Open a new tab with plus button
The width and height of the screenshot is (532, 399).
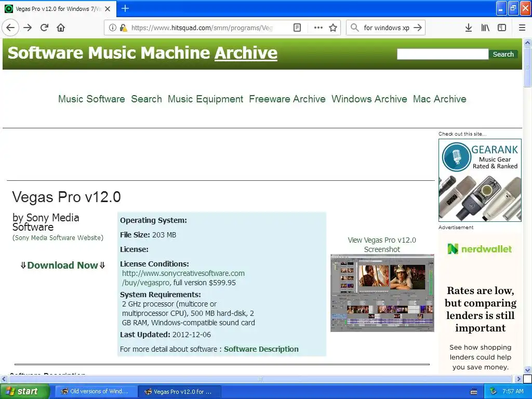[x=125, y=8]
